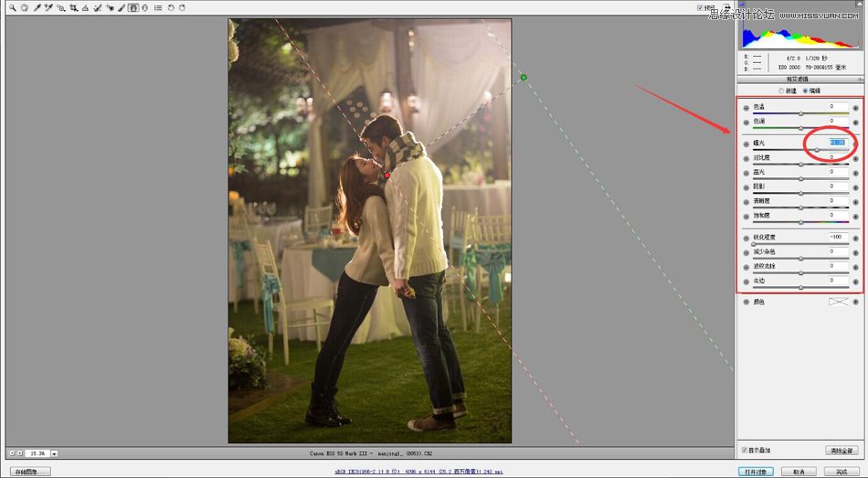
Task: Select the Hand tool
Action: pyautogui.click(x=25, y=7)
